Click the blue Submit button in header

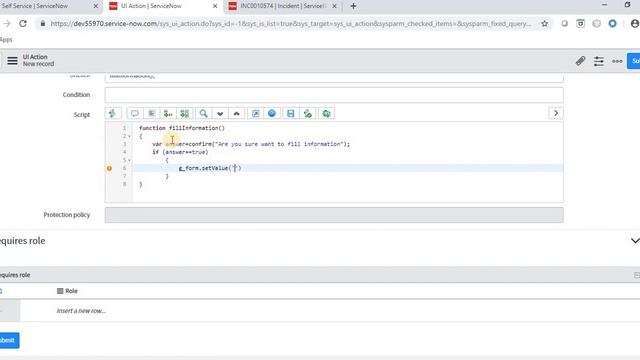pos(634,61)
